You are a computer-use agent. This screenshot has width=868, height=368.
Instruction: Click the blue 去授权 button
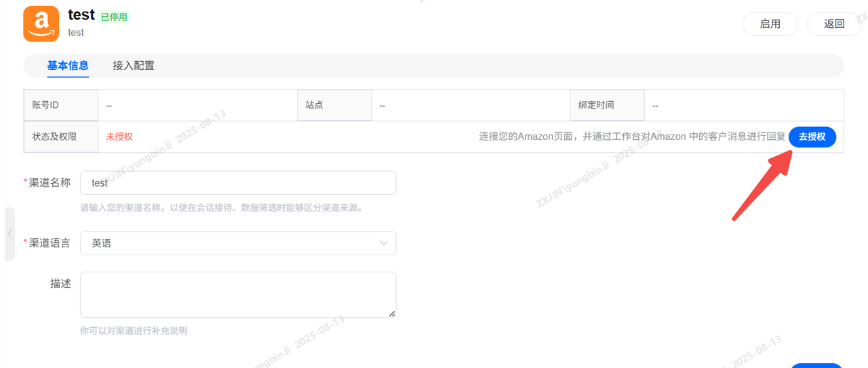[x=812, y=136]
